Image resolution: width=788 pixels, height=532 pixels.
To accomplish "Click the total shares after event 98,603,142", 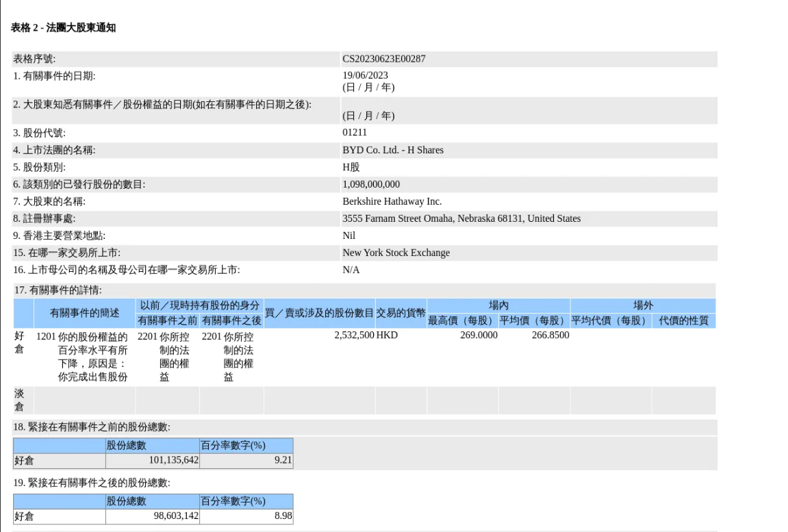I will click(x=176, y=516).
